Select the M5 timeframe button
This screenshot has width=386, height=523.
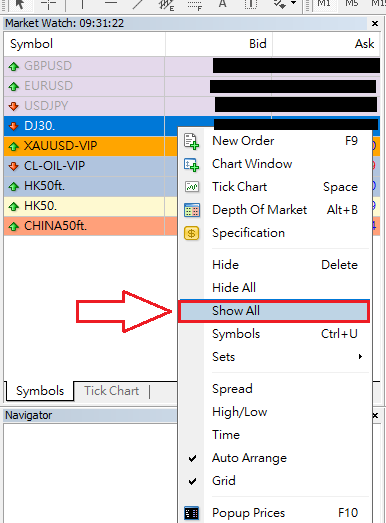click(x=351, y=4)
